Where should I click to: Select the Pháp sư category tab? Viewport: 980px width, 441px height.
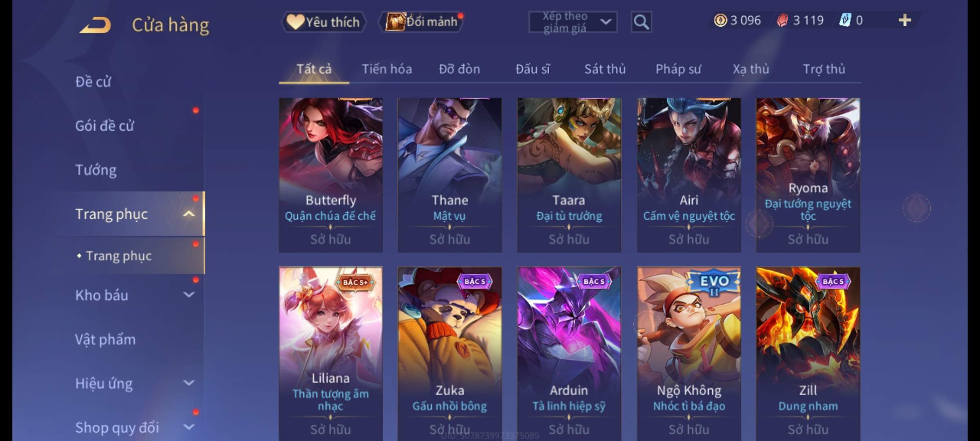678,69
